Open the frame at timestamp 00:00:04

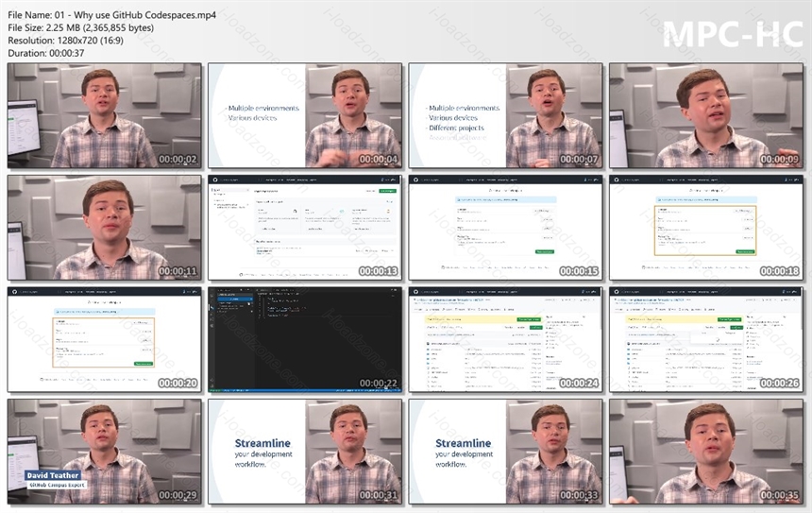pos(305,115)
